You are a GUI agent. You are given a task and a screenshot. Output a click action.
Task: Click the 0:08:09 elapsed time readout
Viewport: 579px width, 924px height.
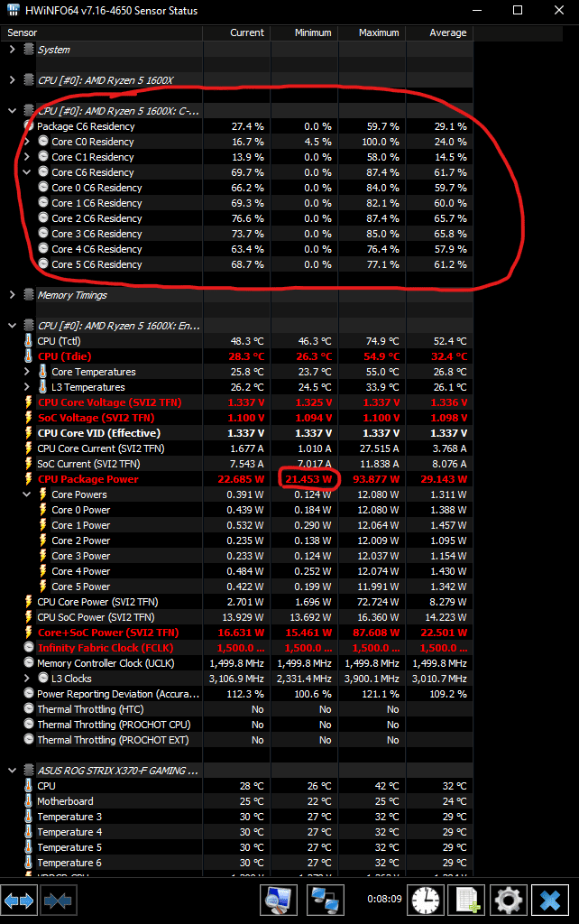click(384, 900)
